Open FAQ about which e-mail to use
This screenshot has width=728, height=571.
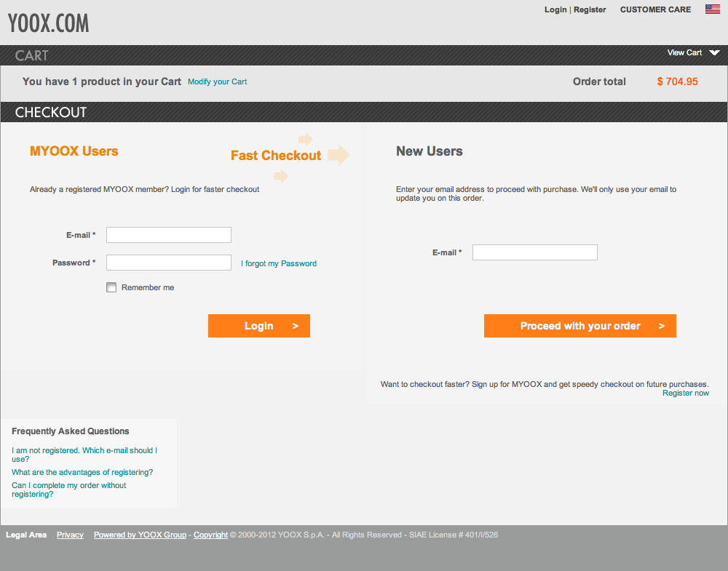coord(84,454)
